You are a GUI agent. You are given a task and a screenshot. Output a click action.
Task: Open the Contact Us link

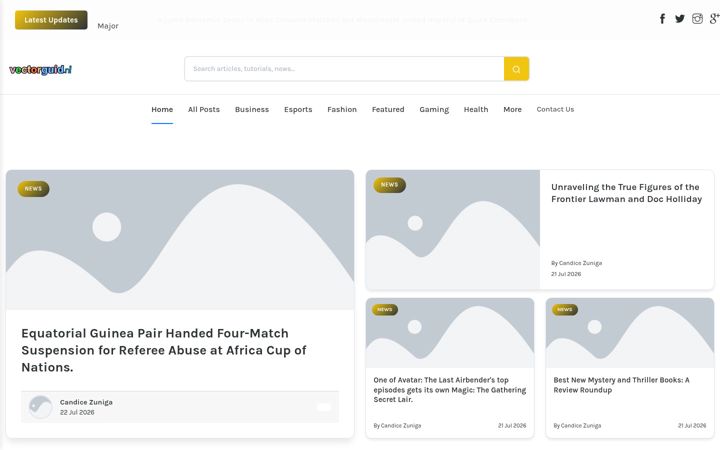(x=555, y=109)
